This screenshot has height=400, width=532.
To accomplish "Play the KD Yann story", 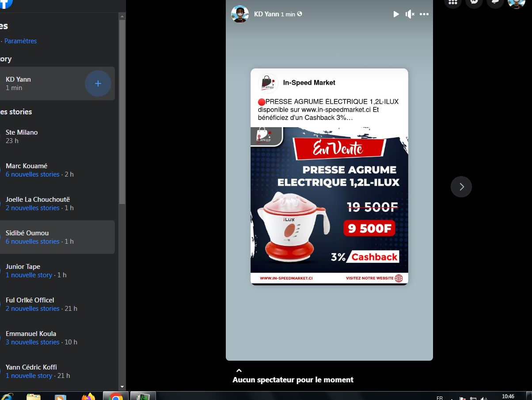I will 396,14.
